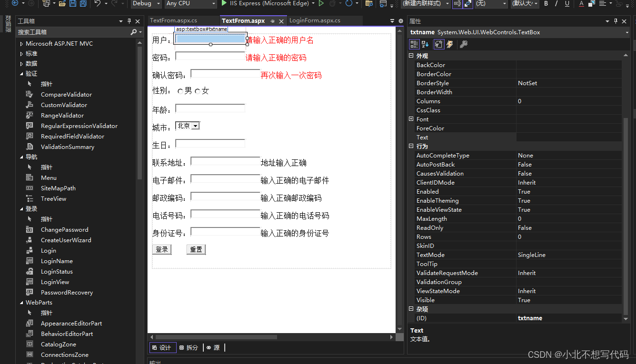
Task: Sort properties alphabetically
Action: click(x=425, y=44)
